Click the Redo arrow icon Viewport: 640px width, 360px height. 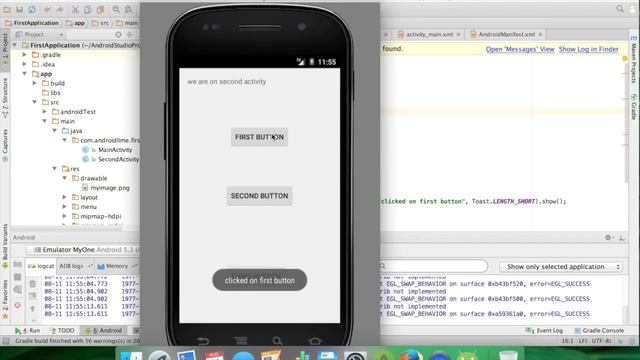[60, 9]
